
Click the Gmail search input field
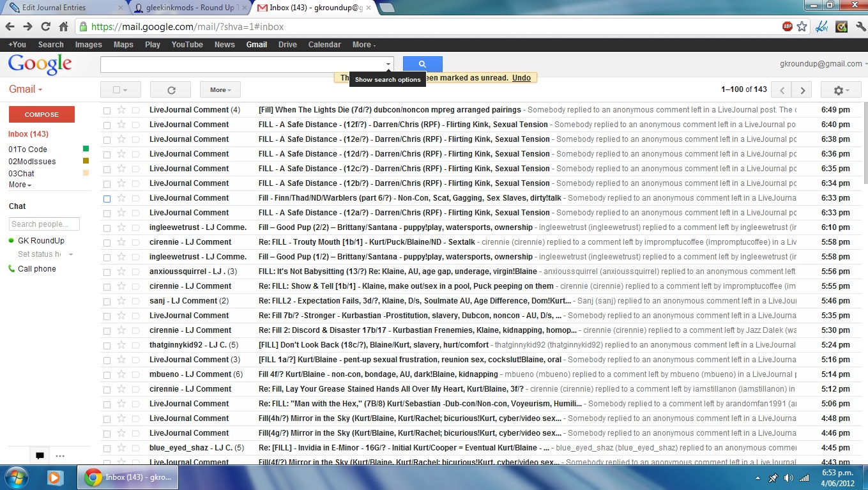tap(242, 65)
